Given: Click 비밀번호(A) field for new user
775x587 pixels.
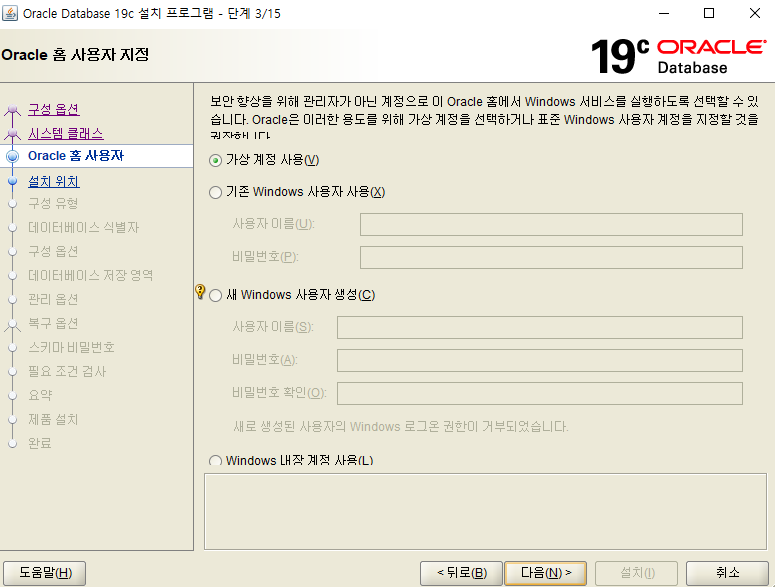Looking at the screenshot, I should pos(540,360).
